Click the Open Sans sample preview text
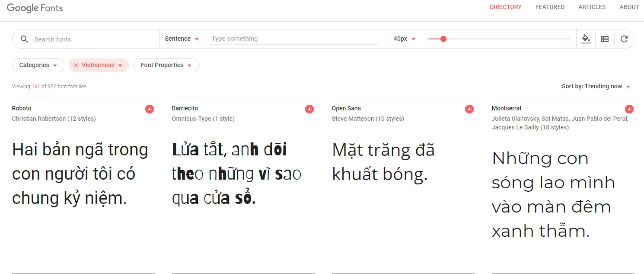This screenshot has height=274, width=644. click(383, 162)
